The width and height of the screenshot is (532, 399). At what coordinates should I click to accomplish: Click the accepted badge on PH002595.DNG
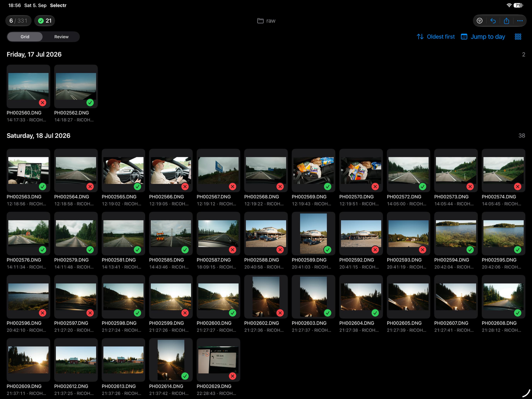pos(518,250)
